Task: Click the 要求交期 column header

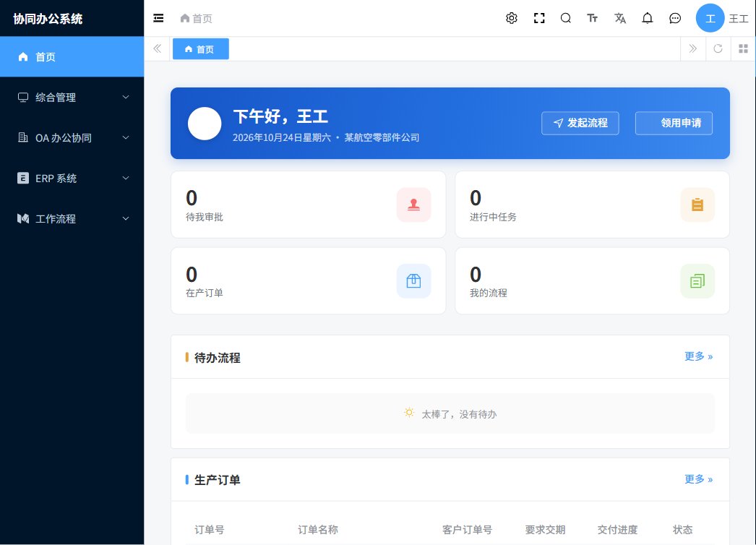Action: [545, 530]
